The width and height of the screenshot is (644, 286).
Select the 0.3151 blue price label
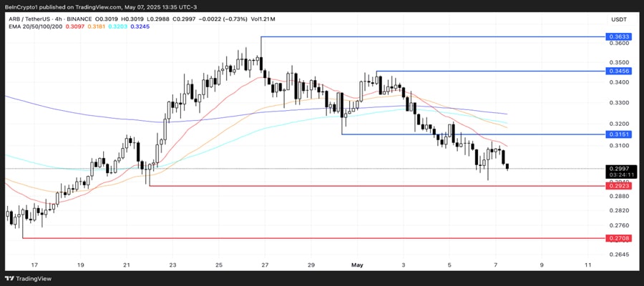point(619,134)
